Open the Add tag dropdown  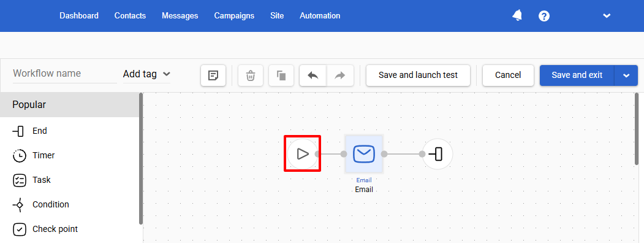(x=146, y=74)
